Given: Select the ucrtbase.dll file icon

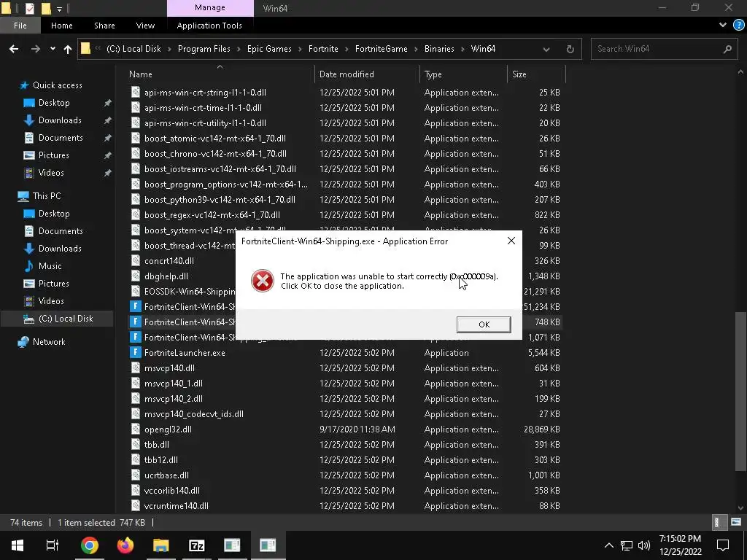Looking at the screenshot, I should point(136,475).
